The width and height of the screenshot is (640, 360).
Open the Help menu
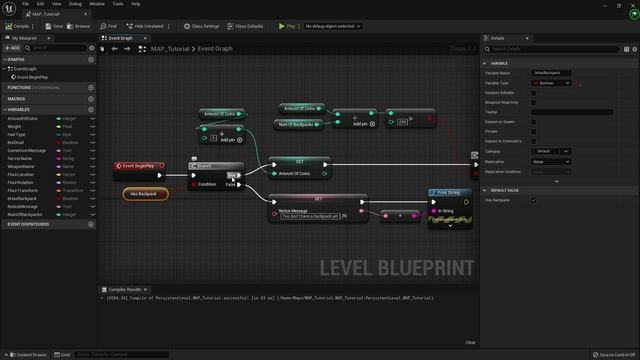[x=136, y=4]
